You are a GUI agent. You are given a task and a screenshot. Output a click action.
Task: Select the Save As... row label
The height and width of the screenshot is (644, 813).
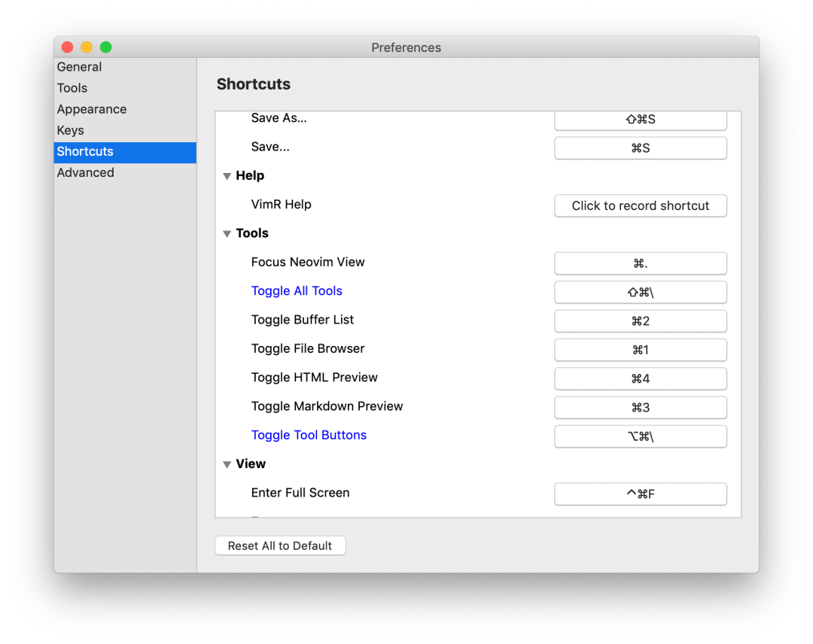[x=279, y=118]
